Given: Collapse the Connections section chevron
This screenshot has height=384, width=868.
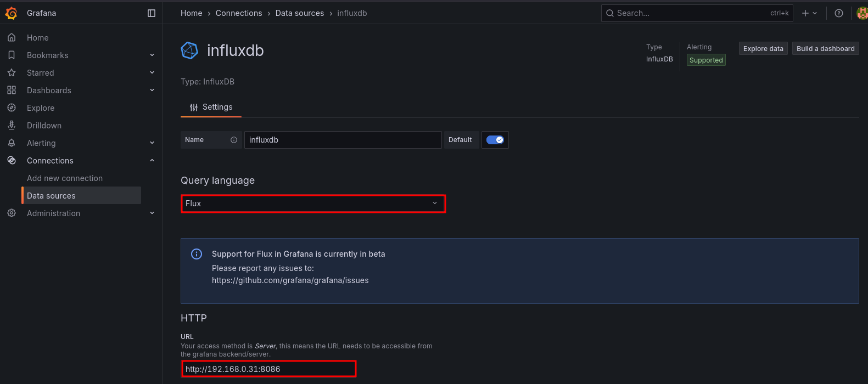Looking at the screenshot, I should pos(152,161).
